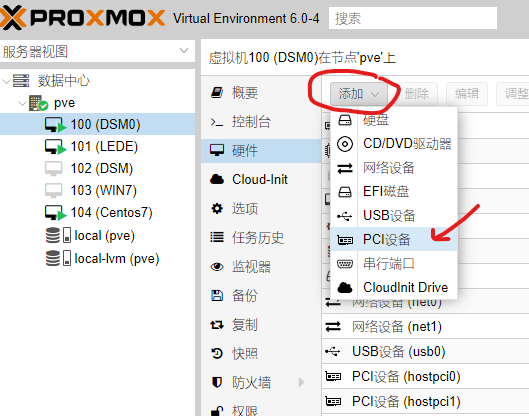Screen dimensions: 529x416
Task: Expand the 防火墙 submenu arrow
Action: (301, 383)
